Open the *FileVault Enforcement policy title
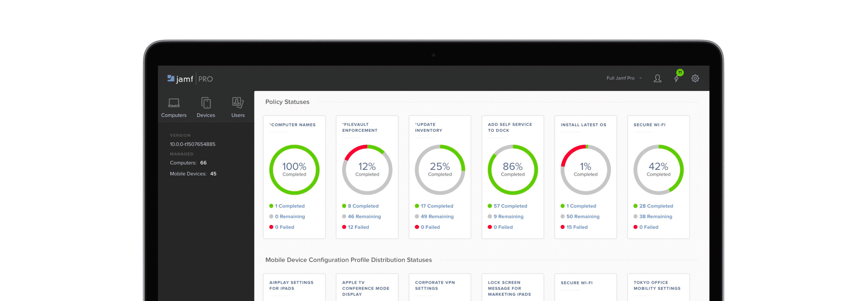 (x=360, y=127)
